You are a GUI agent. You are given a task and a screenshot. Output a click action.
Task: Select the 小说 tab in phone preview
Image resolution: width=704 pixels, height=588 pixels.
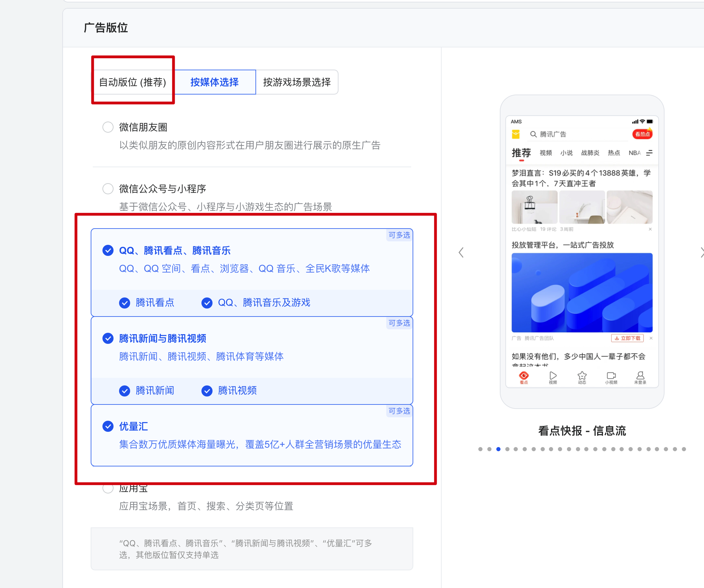pos(567,153)
